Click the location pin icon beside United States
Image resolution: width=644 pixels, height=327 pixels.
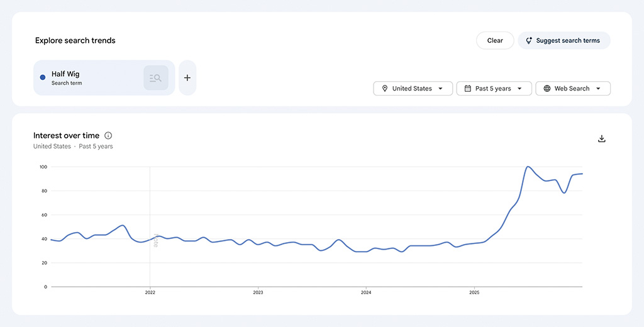coord(384,89)
